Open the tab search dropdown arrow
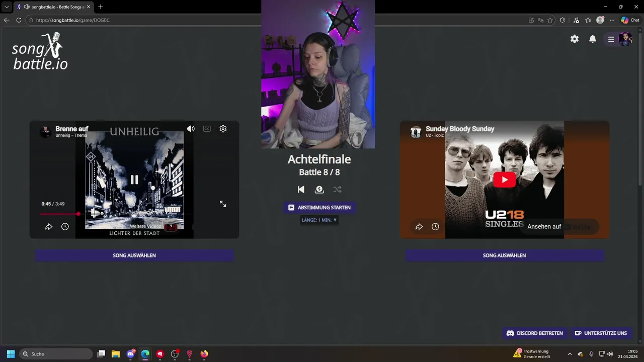Screen dimensions: 644x362 [7, 7]
